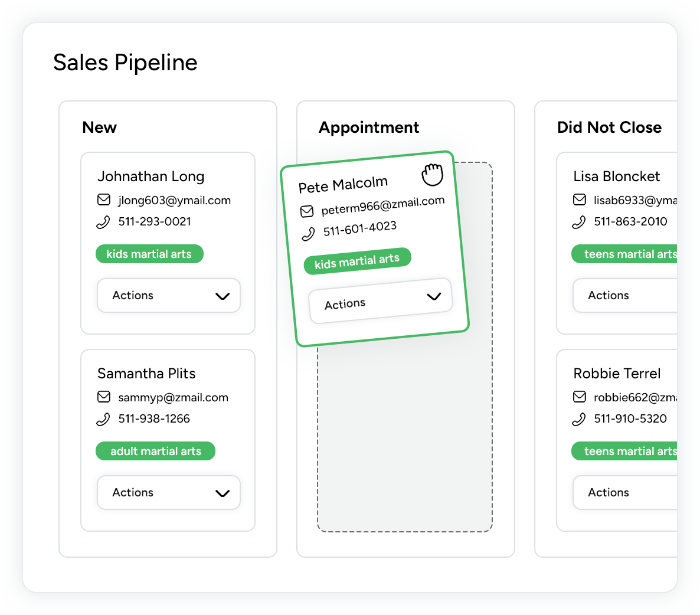The image size is (700, 615).
Task: Open Lisa Bloncket's Actions dropdown
Action: [626, 296]
